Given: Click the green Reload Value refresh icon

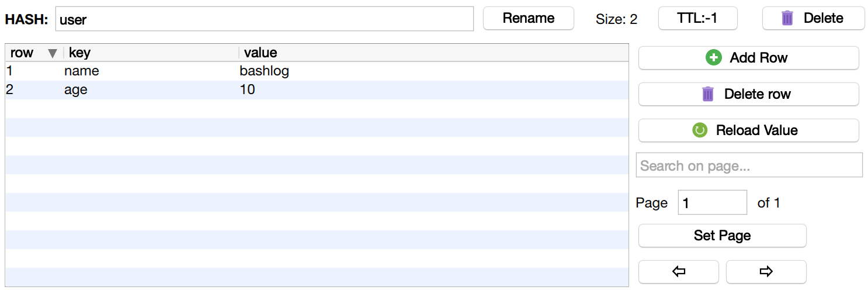Looking at the screenshot, I should coord(700,130).
